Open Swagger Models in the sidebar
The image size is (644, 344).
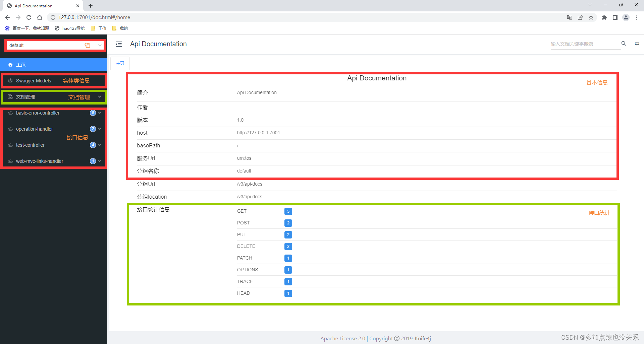click(54, 81)
